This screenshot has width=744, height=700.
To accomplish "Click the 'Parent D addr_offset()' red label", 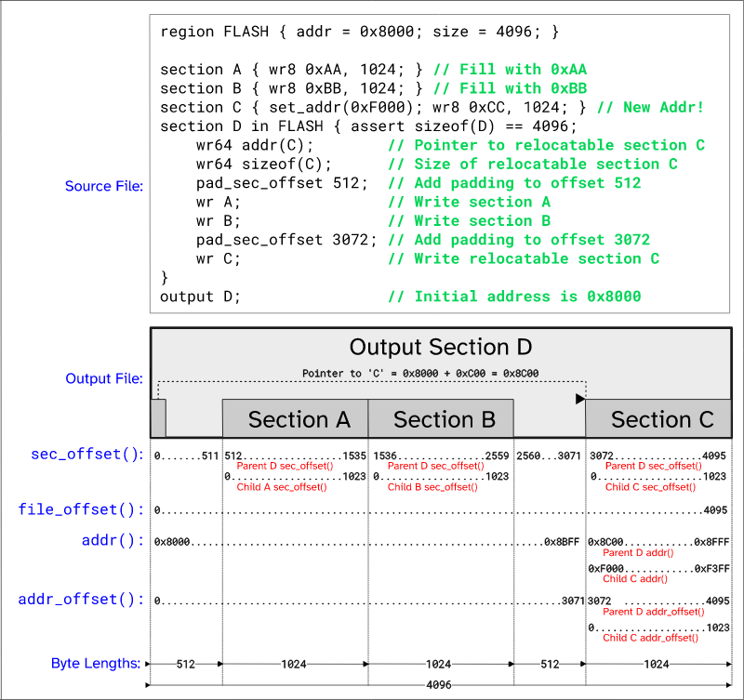I will [x=654, y=612].
